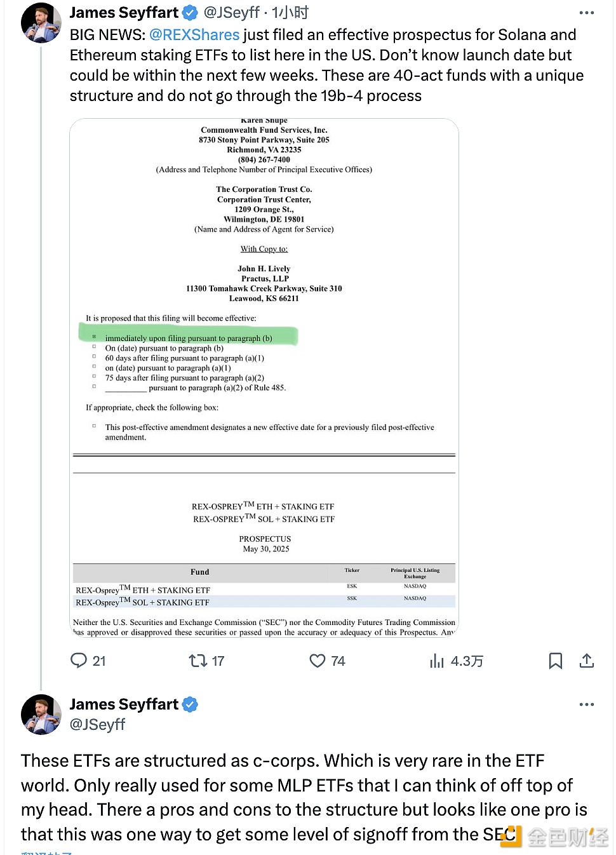Open the @REXShares mention link

[x=194, y=35]
